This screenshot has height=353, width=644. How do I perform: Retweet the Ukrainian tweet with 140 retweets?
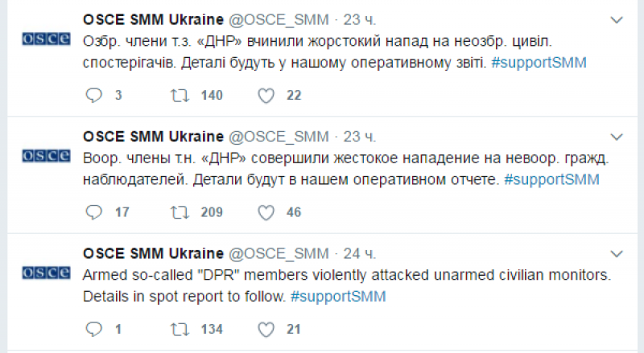180,95
